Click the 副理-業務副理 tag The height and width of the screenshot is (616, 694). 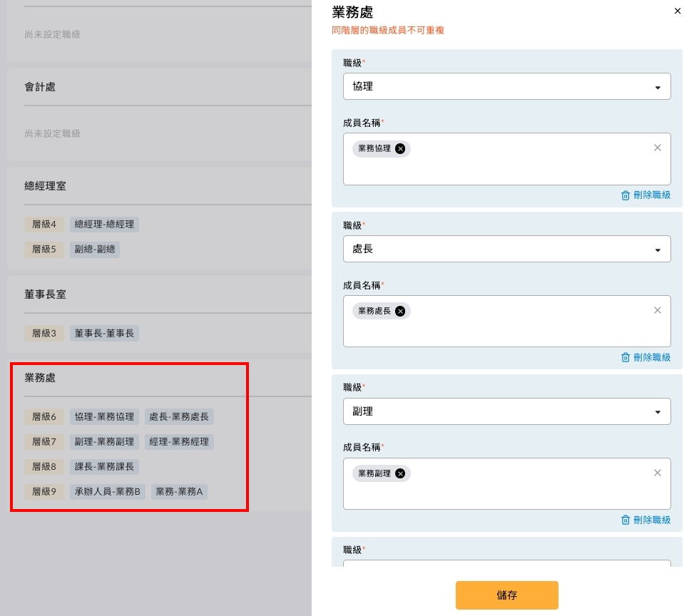coord(104,441)
